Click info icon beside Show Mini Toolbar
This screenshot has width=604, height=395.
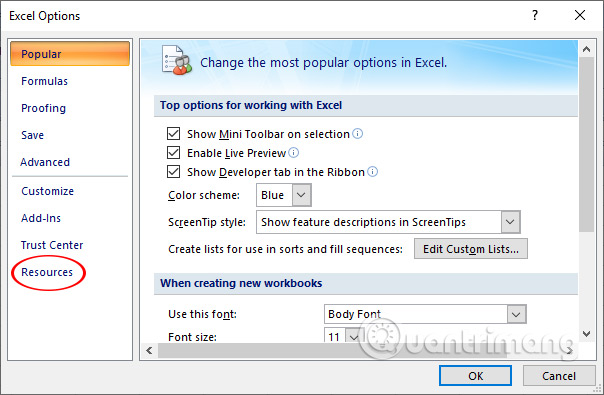[357, 134]
